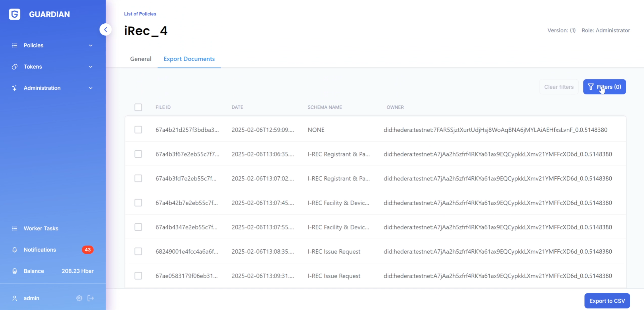Click the Worker Tasks list icon
Screen dimensions: 644x310
click(x=14, y=229)
